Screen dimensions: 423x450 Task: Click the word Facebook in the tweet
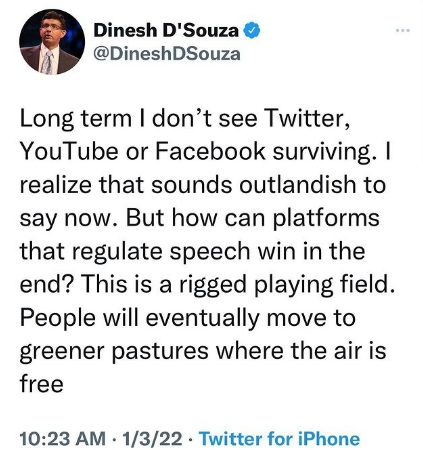pyautogui.click(x=210, y=151)
